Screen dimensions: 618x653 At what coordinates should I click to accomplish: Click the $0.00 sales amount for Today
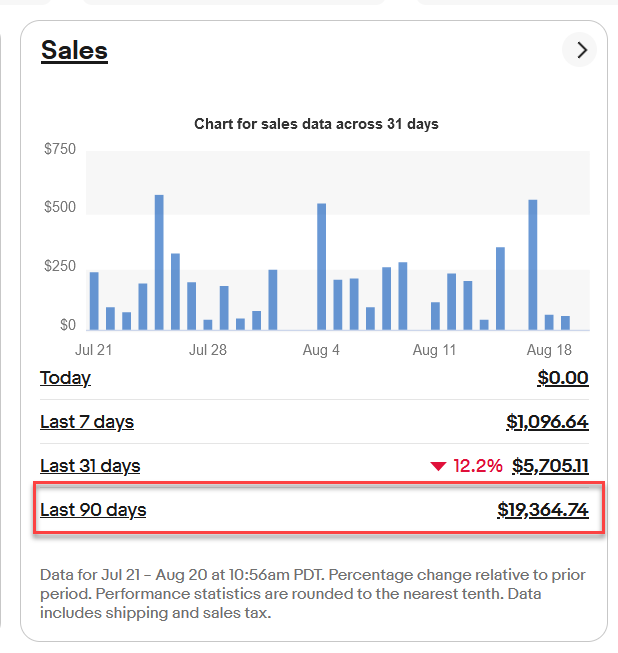(x=562, y=378)
